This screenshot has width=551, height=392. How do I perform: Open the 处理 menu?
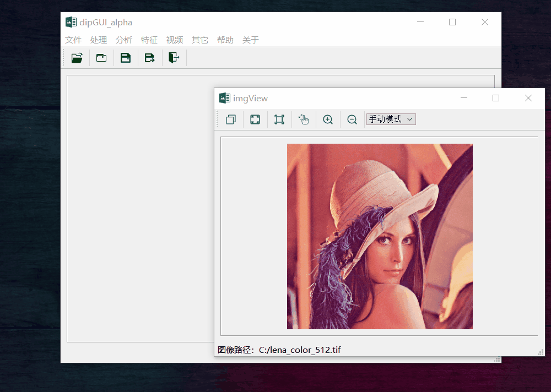99,40
